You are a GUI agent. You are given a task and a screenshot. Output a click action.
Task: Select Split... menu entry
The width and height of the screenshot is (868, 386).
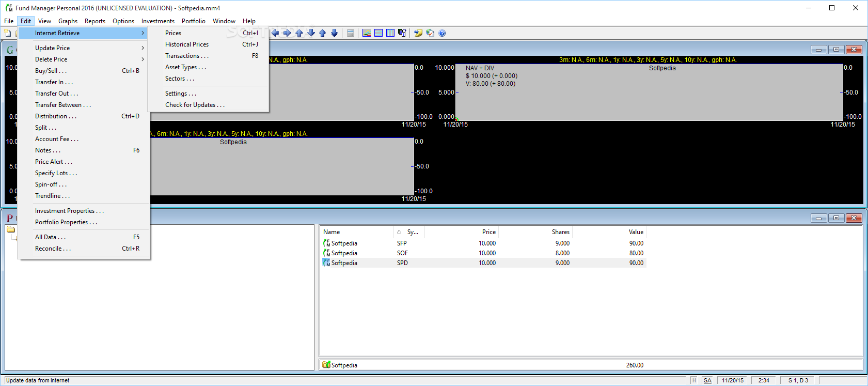click(x=84, y=128)
